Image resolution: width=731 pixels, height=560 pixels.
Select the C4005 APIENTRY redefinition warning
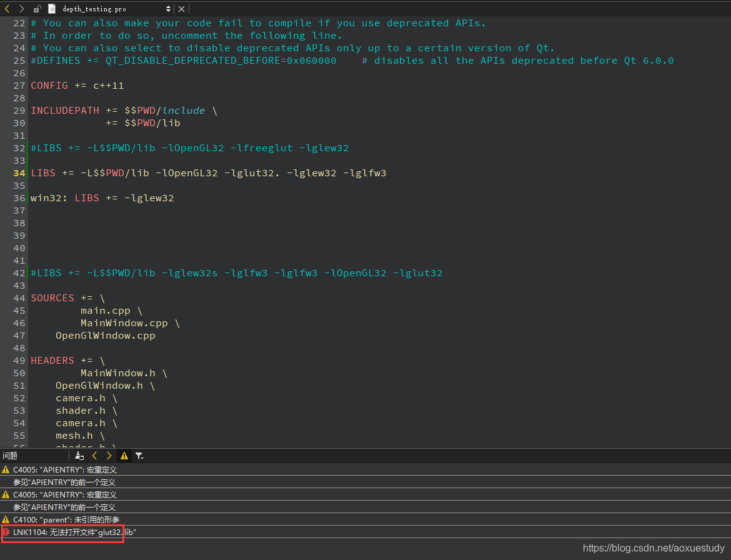[x=62, y=469]
